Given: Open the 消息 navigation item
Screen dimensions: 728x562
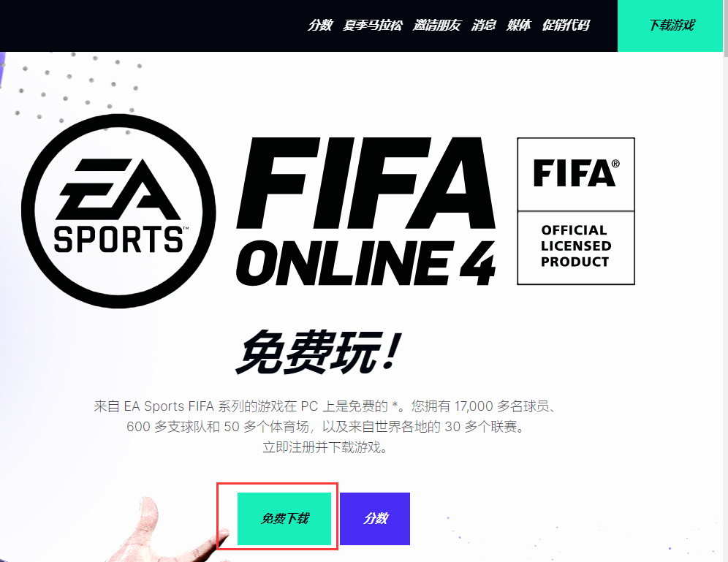Looking at the screenshot, I should point(484,25).
